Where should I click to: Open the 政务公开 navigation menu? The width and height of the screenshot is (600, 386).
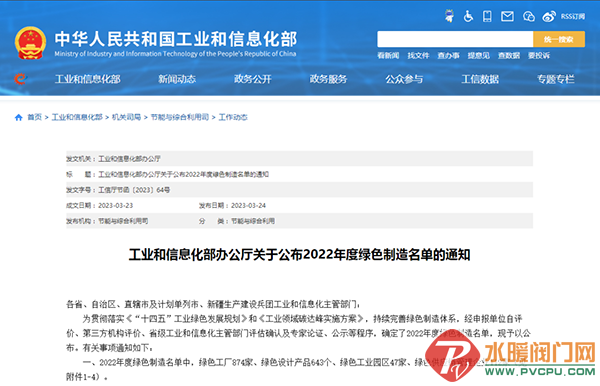coord(253,79)
